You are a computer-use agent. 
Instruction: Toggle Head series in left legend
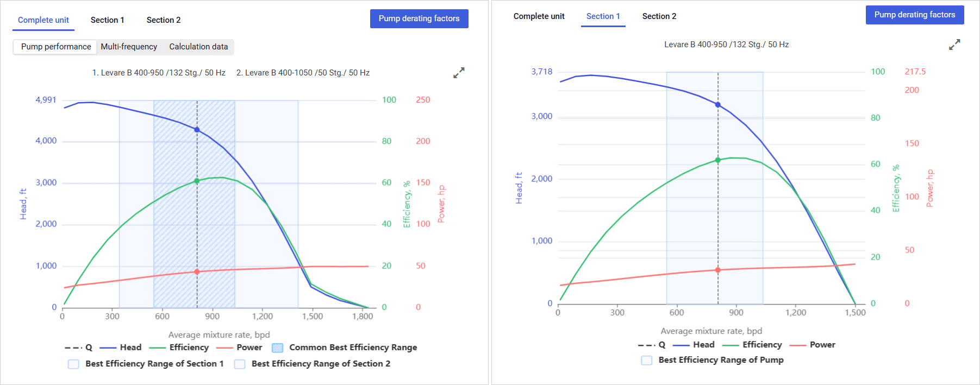click(121, 348)
